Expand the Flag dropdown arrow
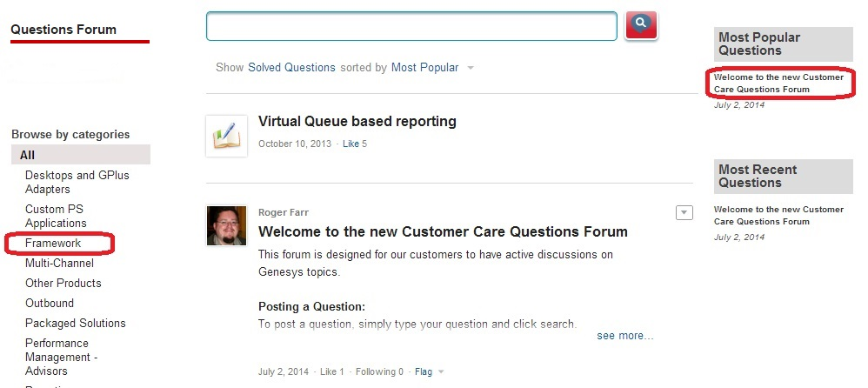 tap(441, 372)
